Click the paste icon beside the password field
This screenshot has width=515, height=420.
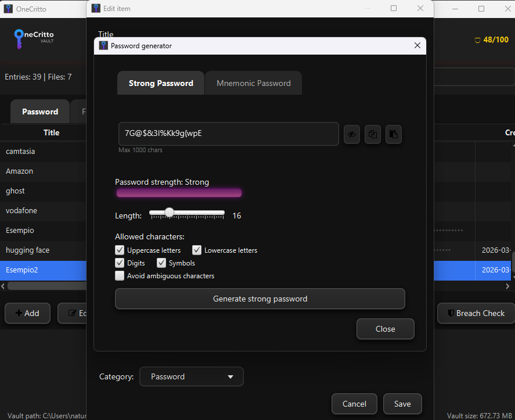click(394, 134)
